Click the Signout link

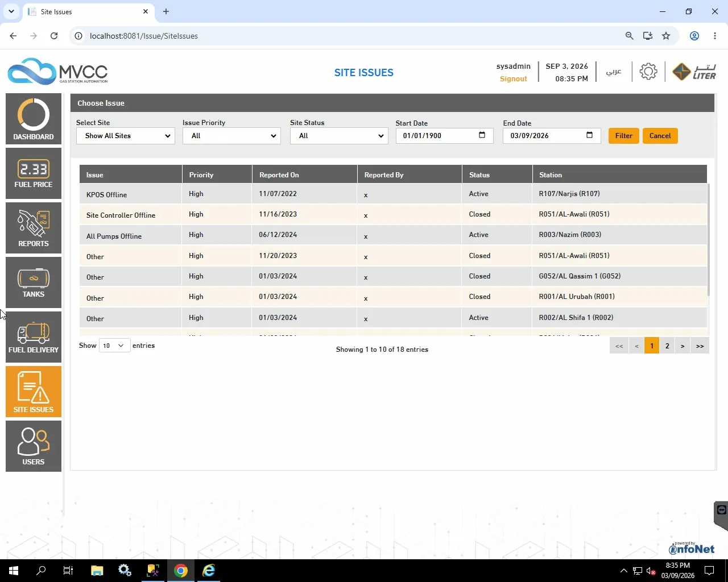(x=514, y=79)
